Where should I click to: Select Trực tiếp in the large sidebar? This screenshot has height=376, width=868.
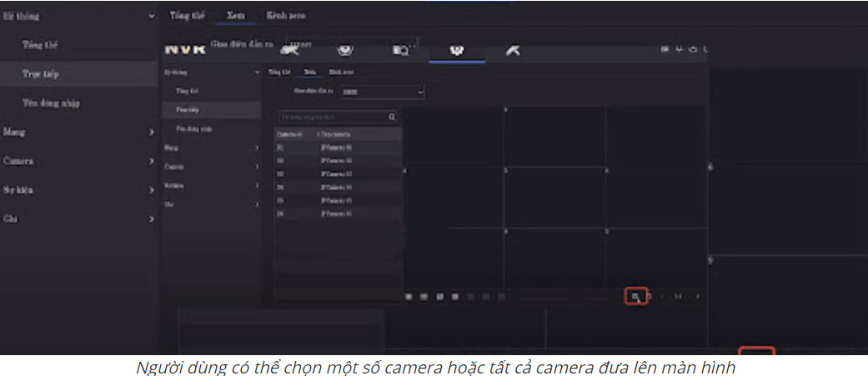point(40,73)
